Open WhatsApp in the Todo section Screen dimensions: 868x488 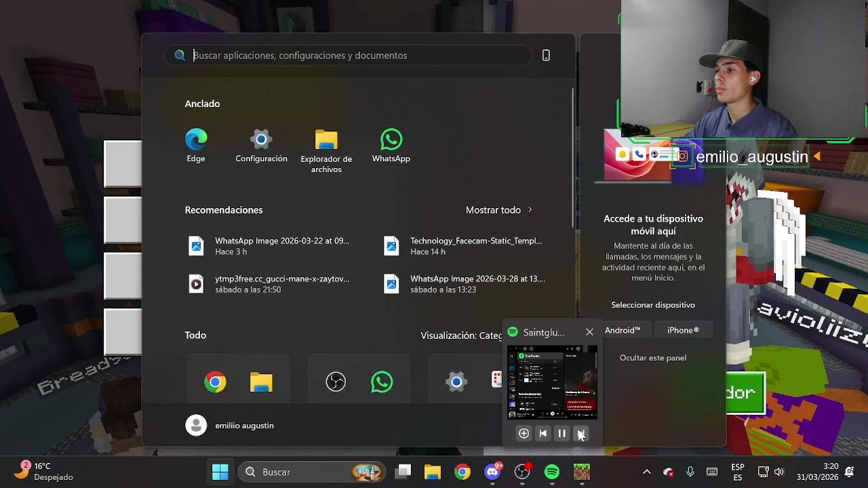point(382,382)
